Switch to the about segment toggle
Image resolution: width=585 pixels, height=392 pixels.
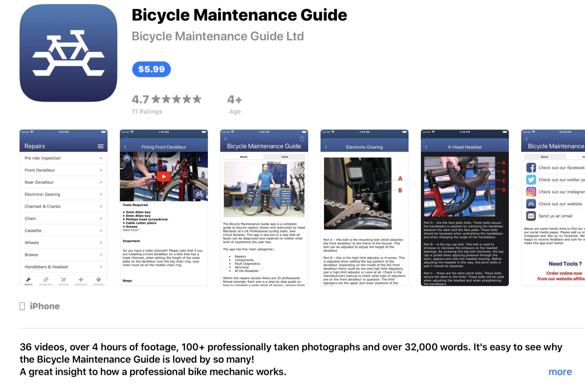pyautogui.click(x=244, y=157)
